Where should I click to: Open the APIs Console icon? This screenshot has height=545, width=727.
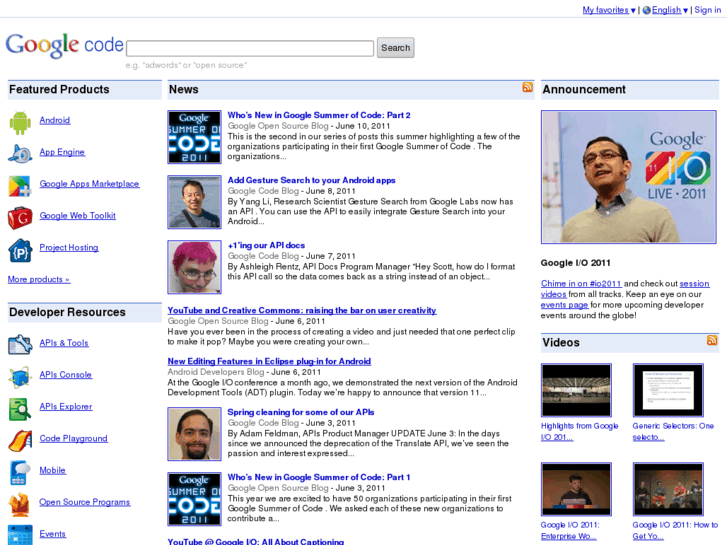click(20, 377)
